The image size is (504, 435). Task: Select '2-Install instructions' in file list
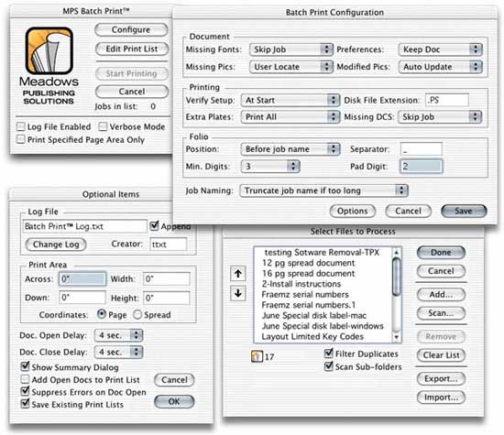pyautogui.click(x=301, y=284)
